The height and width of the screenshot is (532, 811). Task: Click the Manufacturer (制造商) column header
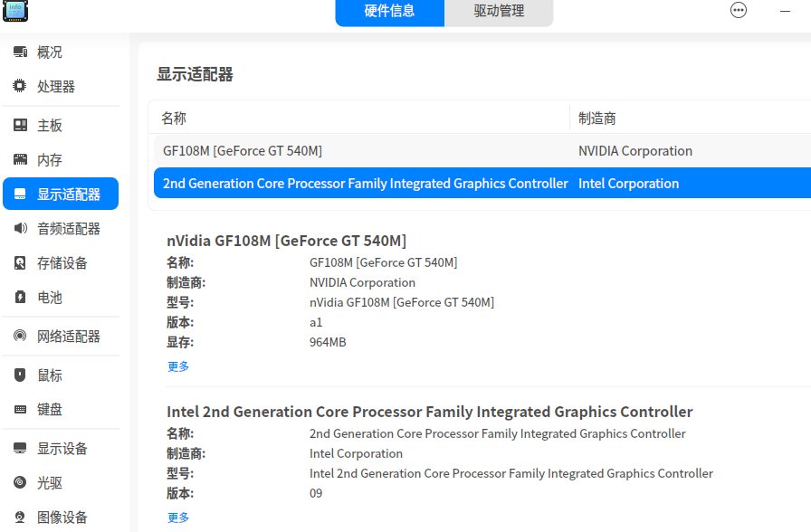click(x=597, y=119)
